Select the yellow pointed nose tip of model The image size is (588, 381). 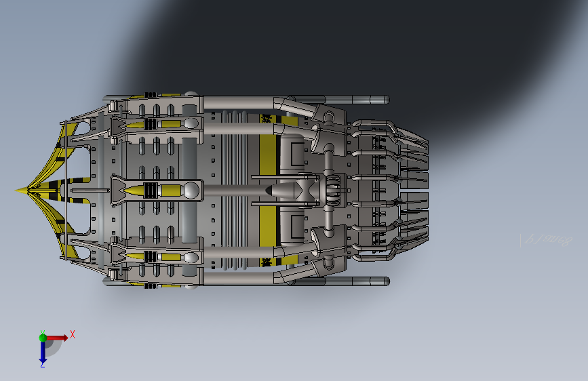pyautogui.click(x=22, y=190)
